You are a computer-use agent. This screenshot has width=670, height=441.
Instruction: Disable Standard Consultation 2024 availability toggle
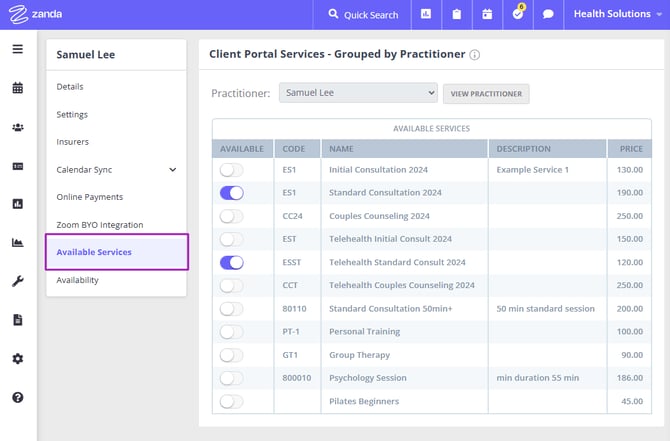(x=231, y=192)
